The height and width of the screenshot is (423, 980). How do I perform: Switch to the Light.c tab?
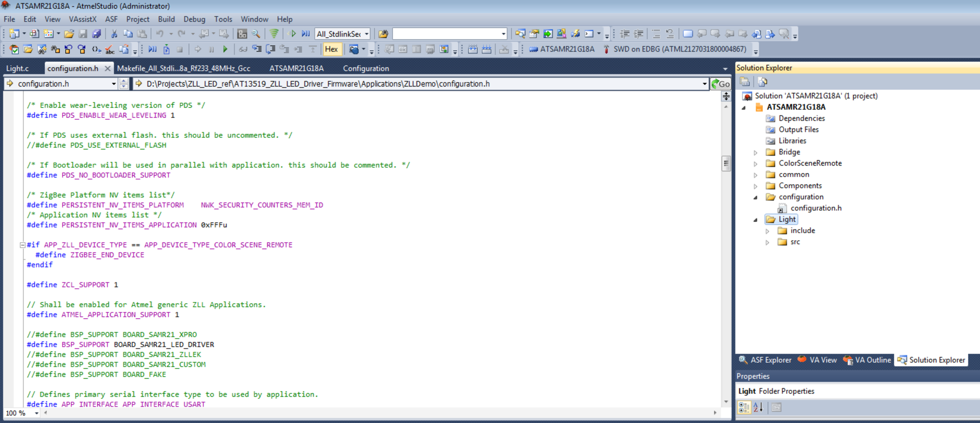(17, 68)
